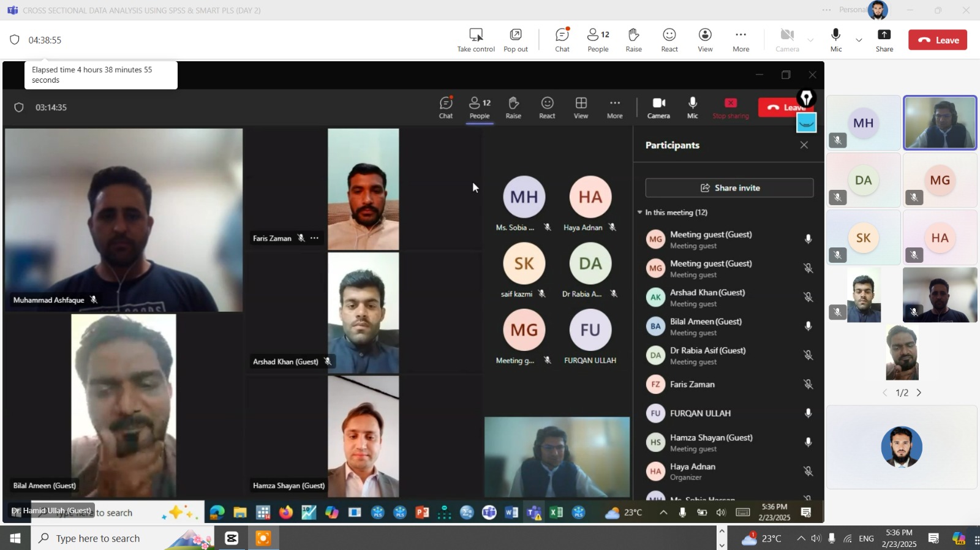Collapse the 'In this meeting (12)' section

point(640,213)
